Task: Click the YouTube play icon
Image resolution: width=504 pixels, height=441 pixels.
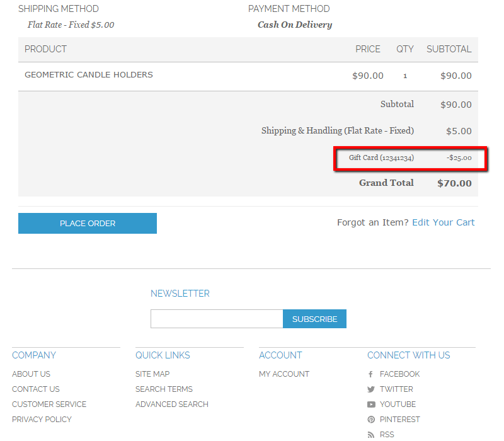Action: point(371,404)
